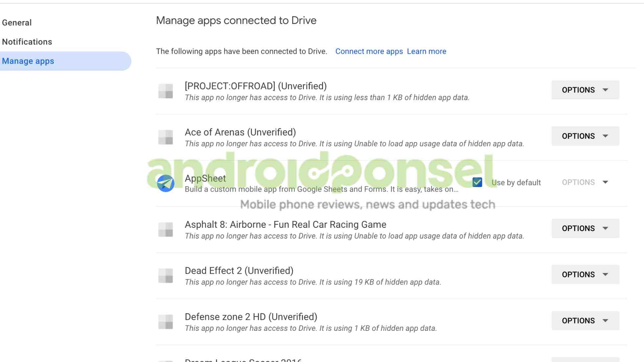Click OPTIONS dropdown arrow for [PROJECT:OFFROAD]
The width and height of the screenshot is (644, 362).
606,90
